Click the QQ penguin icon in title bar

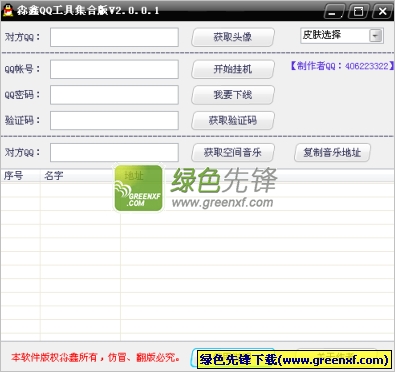7,11
